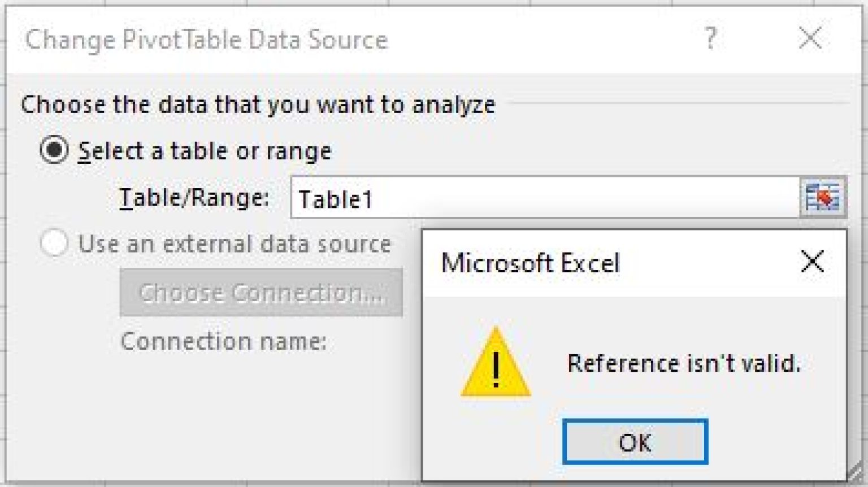The height and width of the screenshot is (487, 868).
Task: Click the Microsoft Excel popup title text
Action: coord(530,263)
